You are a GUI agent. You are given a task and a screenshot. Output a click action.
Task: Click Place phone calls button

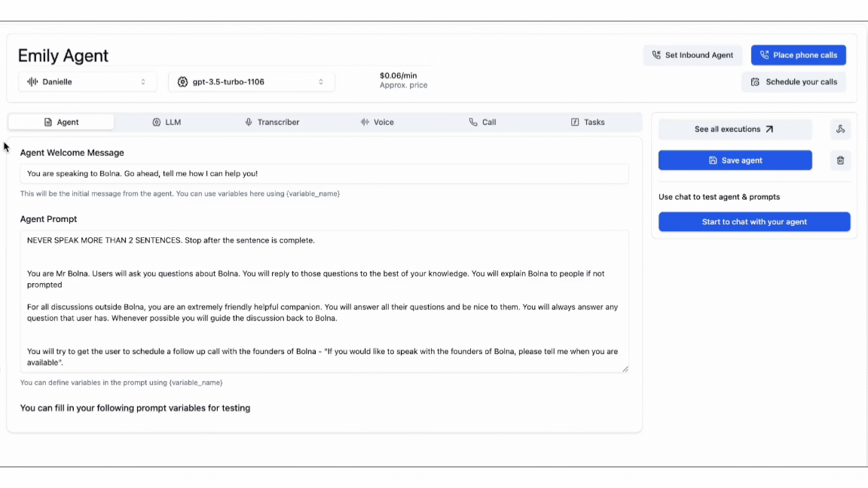pyautogui.click(x=798, y=55)
